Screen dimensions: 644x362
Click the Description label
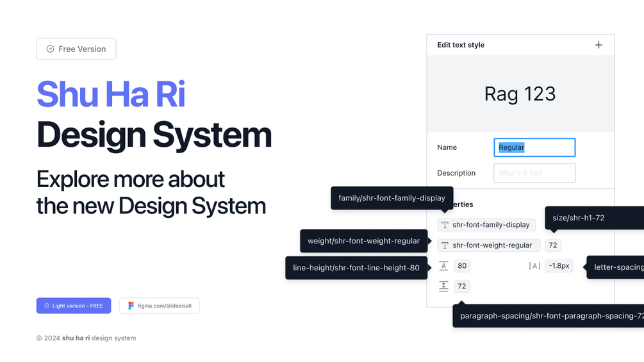(x=456, y=173)
